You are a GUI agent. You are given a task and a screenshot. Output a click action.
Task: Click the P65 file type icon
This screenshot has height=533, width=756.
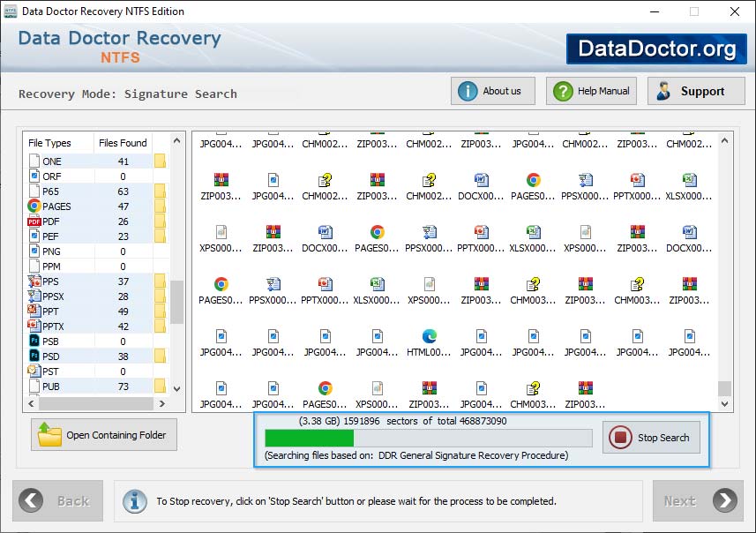point(34,191)
